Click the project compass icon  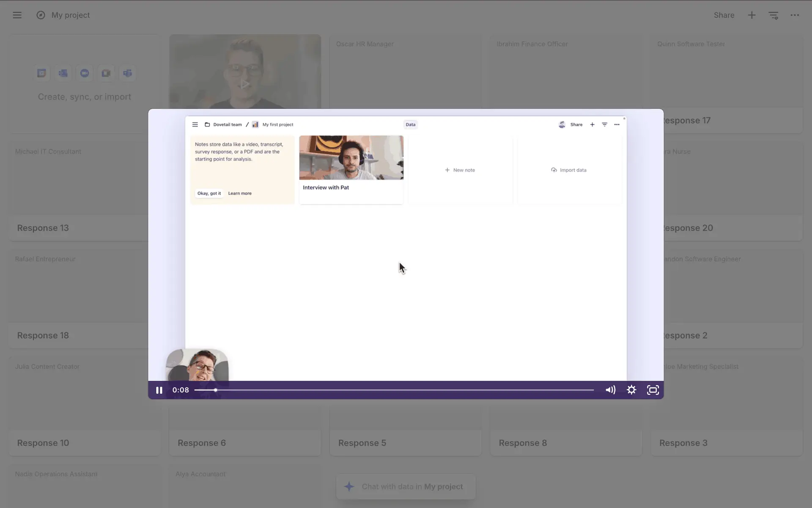(41, 15)
